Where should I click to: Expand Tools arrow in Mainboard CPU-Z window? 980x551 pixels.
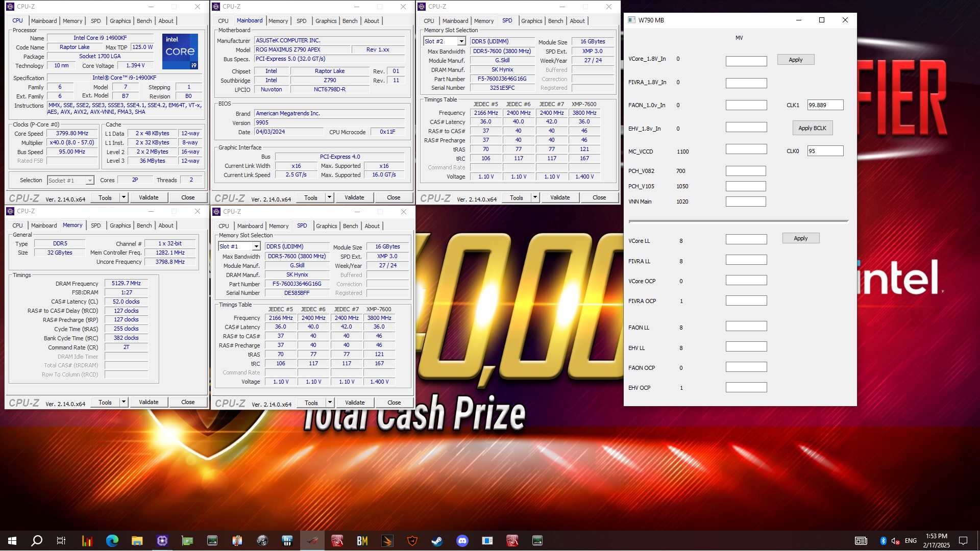point(329,197)
